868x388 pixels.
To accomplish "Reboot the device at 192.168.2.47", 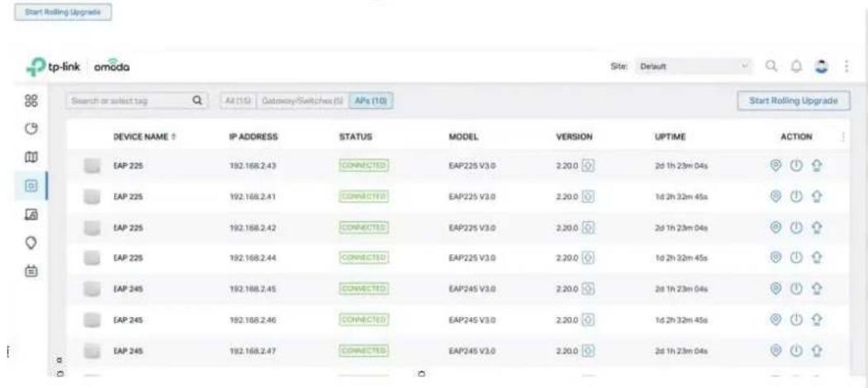I will coord(796,350).
